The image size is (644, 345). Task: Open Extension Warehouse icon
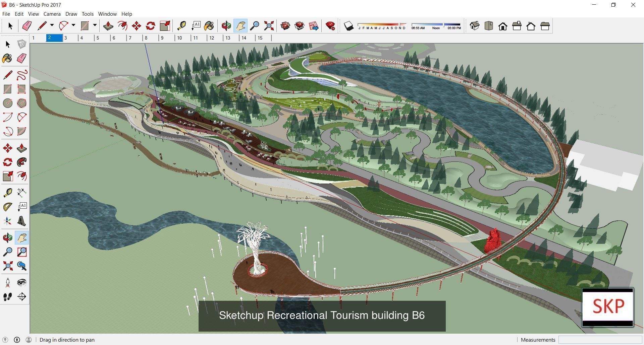(300, 26)
